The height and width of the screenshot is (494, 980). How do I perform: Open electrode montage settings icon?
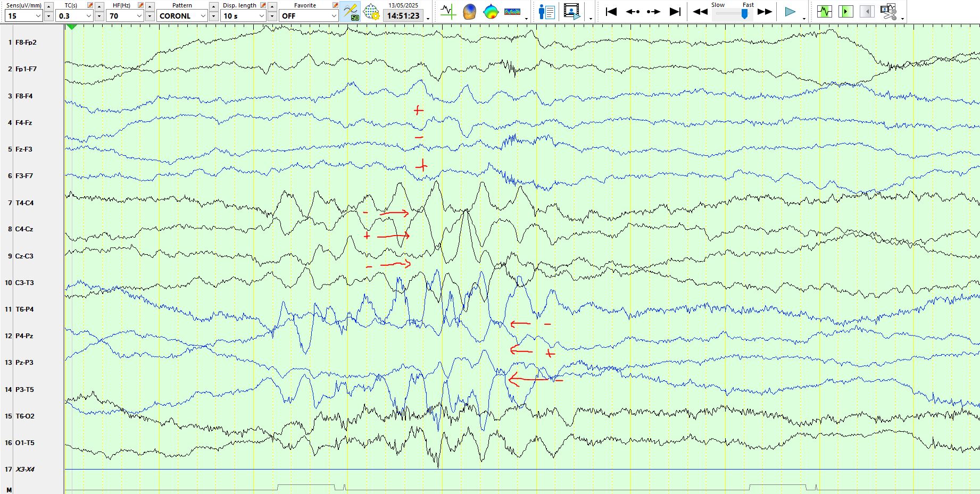coord(371,11)
